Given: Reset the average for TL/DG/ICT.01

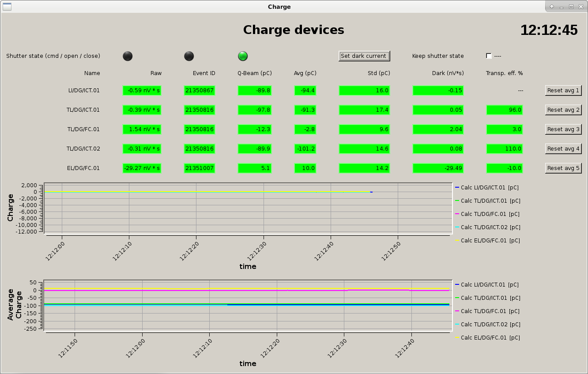Looking at the screenshot, I should [563, 110].
